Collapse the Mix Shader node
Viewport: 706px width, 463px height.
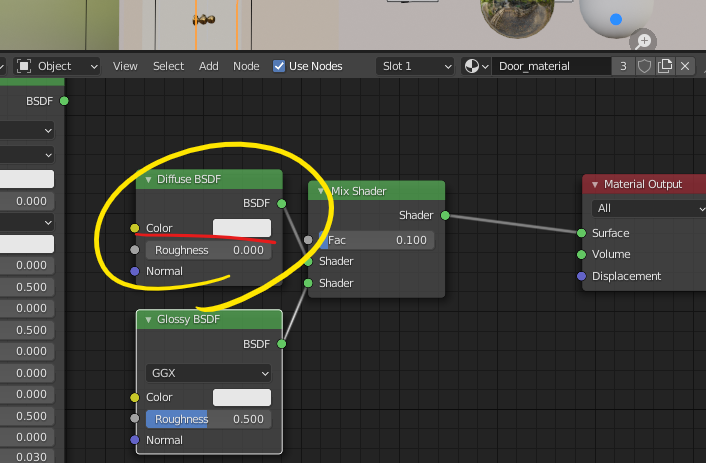click(x=321, y=191)
